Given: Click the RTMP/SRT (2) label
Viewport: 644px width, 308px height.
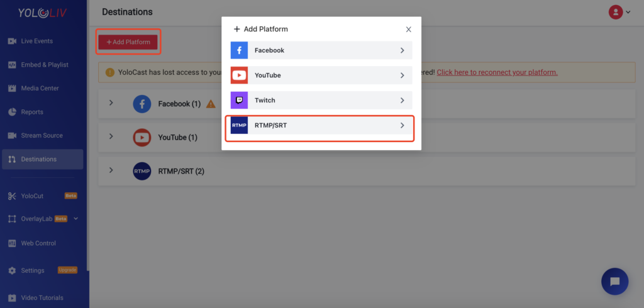Looking at the screenshot, I should tap(181, 171).
